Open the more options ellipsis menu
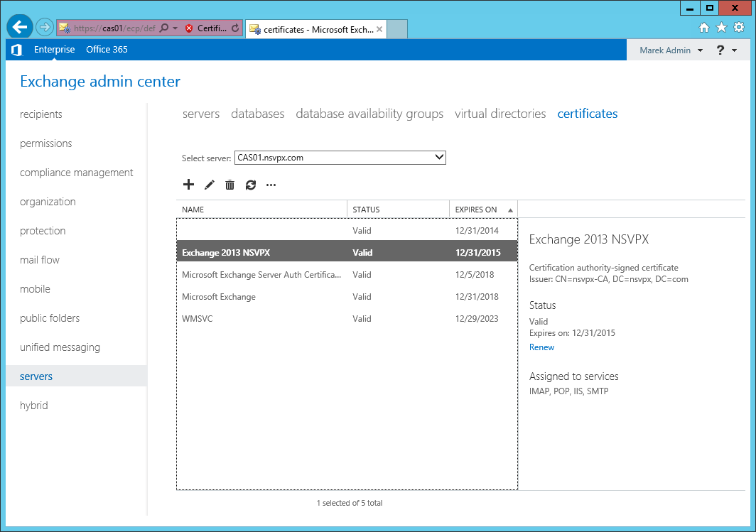Screen dimensions: 756x532 point(271,185)
